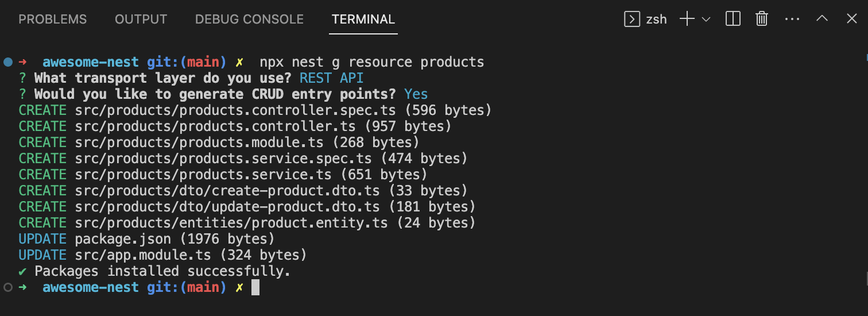
Task: Close the terminal panel
Action: tap(852, 19)
